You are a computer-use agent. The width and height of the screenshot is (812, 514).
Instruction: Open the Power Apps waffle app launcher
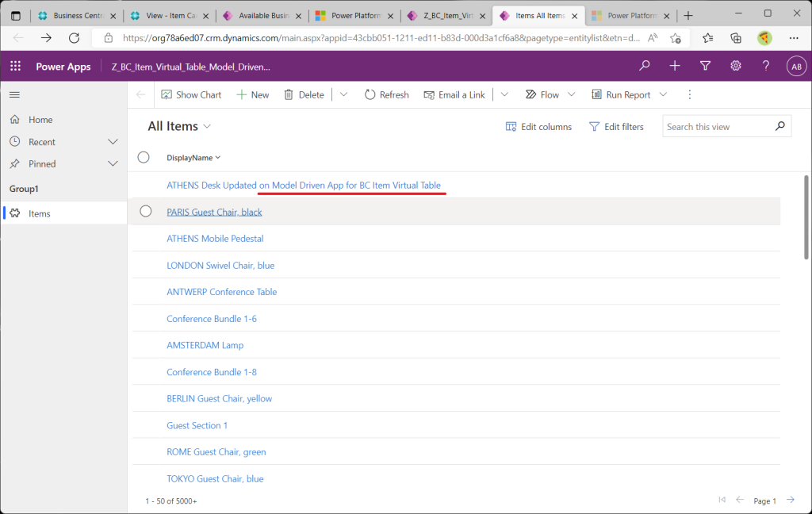[15, 67]
